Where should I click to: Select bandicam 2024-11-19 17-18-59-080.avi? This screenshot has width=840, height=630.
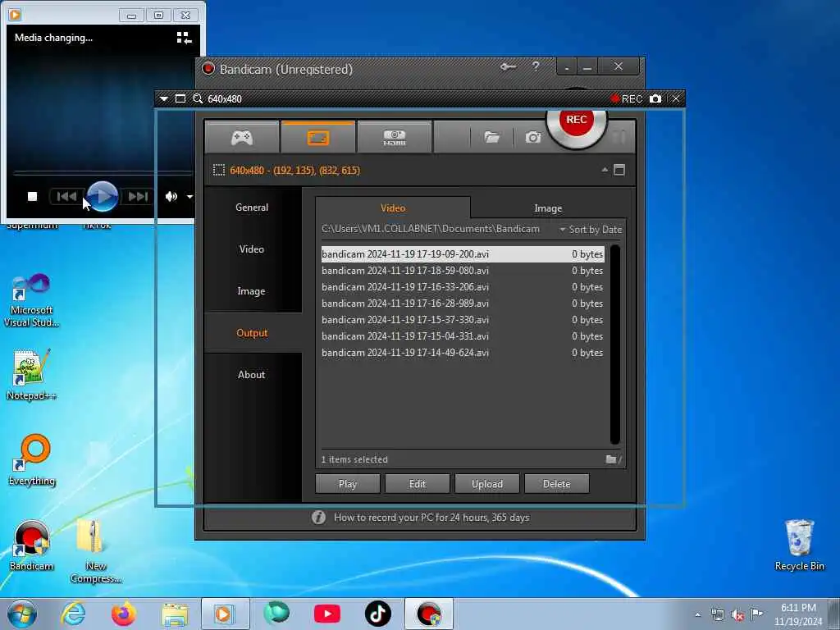point(463,271)
